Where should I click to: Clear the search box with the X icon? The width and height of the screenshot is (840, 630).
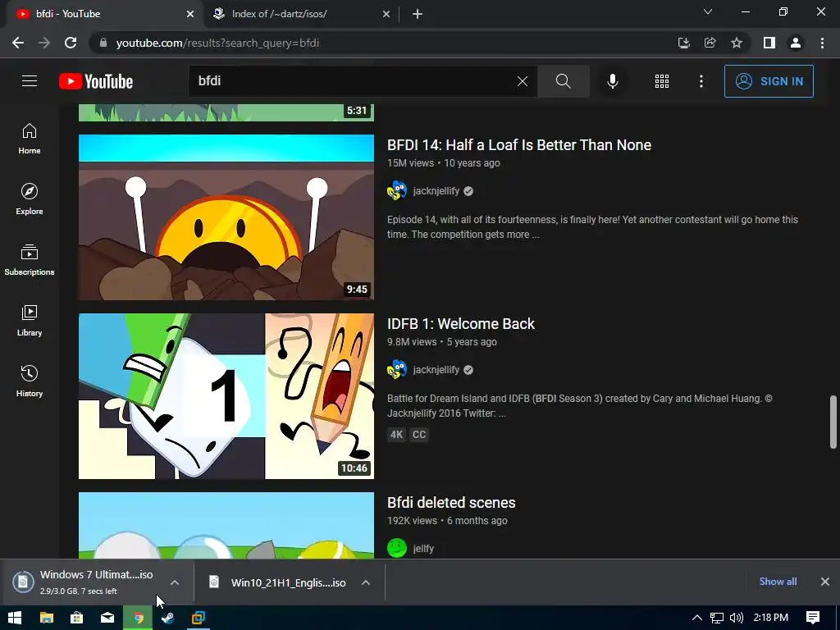point(523,81)
